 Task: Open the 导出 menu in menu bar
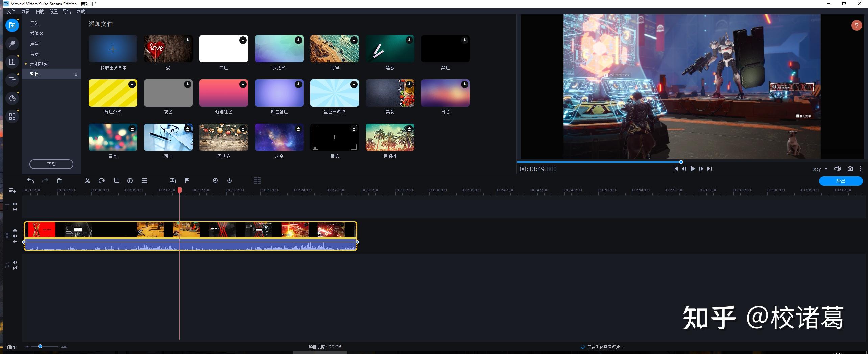tap(67, 11)
